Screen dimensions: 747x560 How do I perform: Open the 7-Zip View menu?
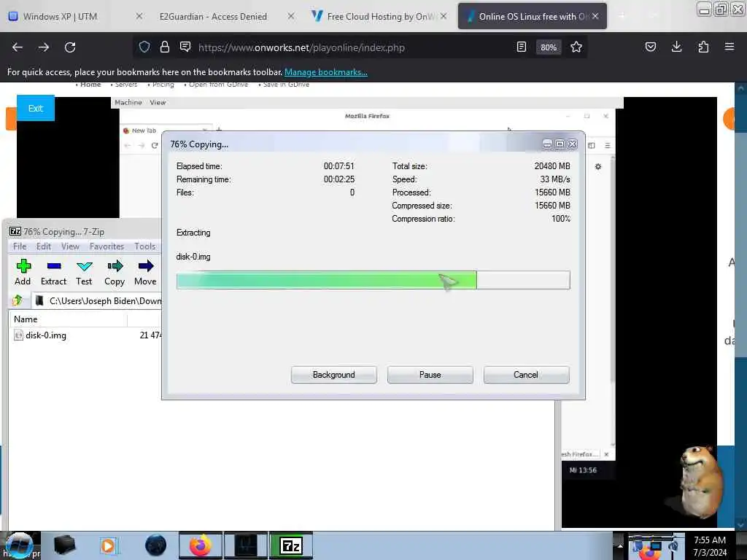[71, 246]
